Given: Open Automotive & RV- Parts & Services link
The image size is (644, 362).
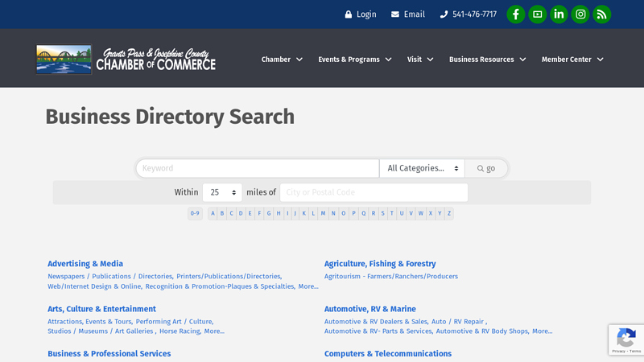Looking at the screenshot, I should point(378,331).
